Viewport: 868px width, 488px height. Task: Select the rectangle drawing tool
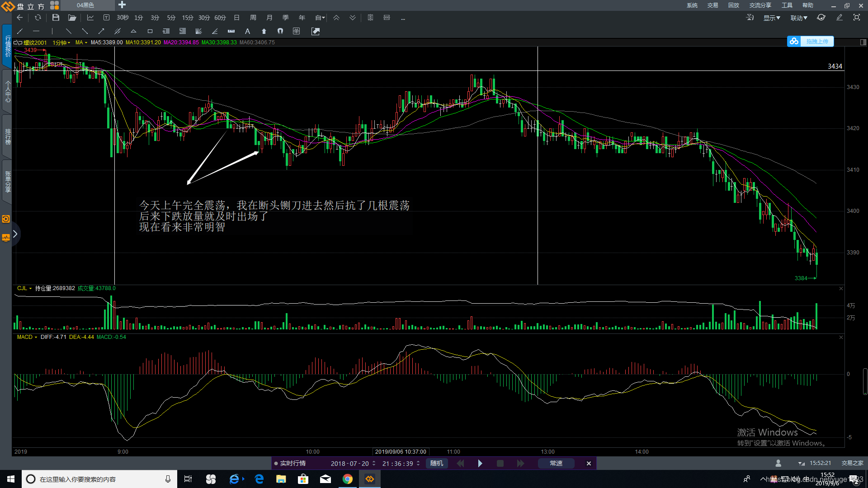[150, 31]
